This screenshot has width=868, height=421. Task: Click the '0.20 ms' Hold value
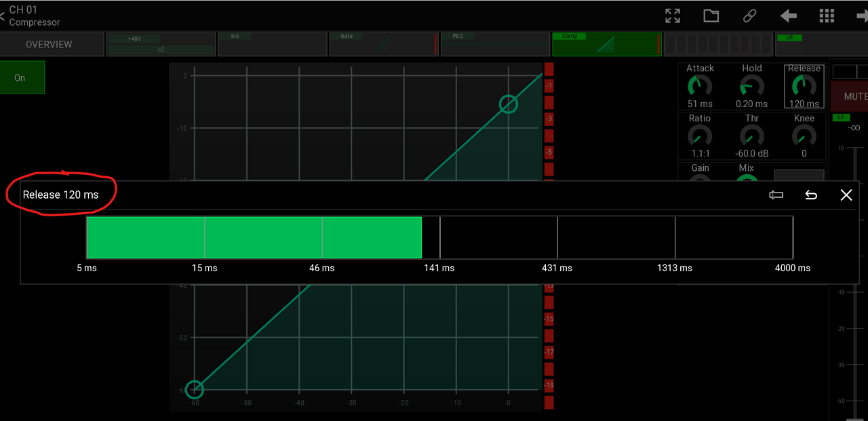coord(751,104)
